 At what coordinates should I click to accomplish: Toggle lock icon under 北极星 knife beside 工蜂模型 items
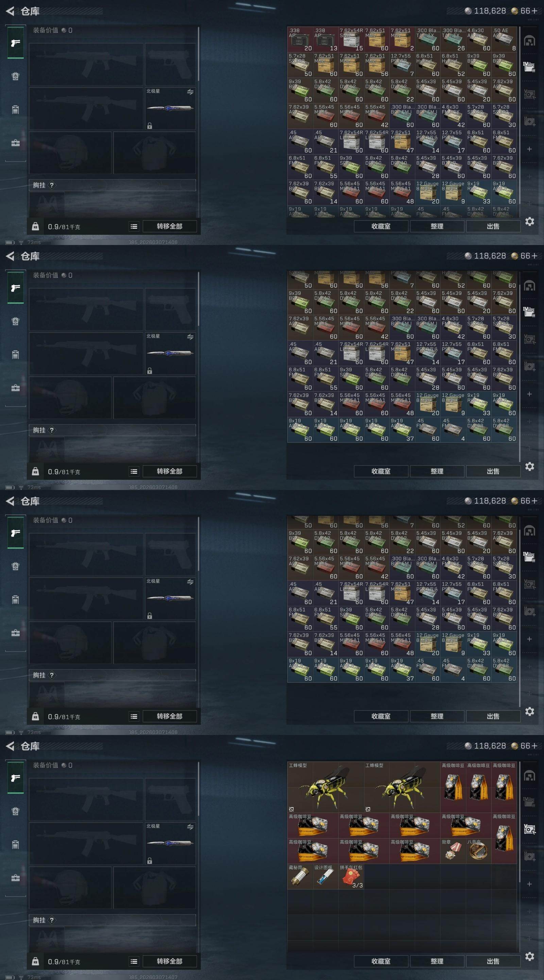(150, 861)
